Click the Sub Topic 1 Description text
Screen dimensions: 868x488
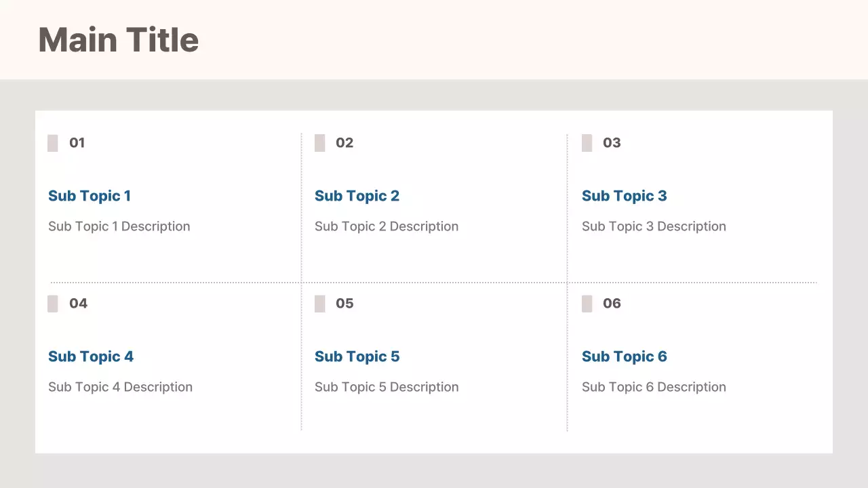pos(119,226)
